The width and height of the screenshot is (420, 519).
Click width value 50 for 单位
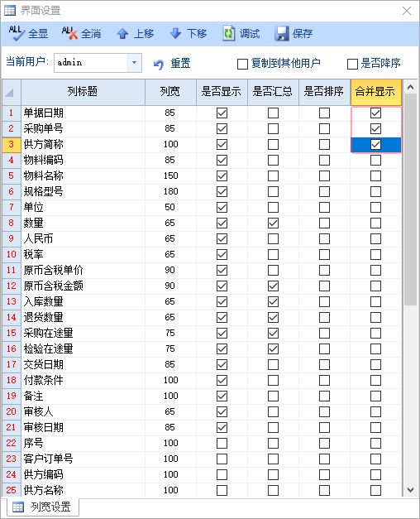pos(170,207)
